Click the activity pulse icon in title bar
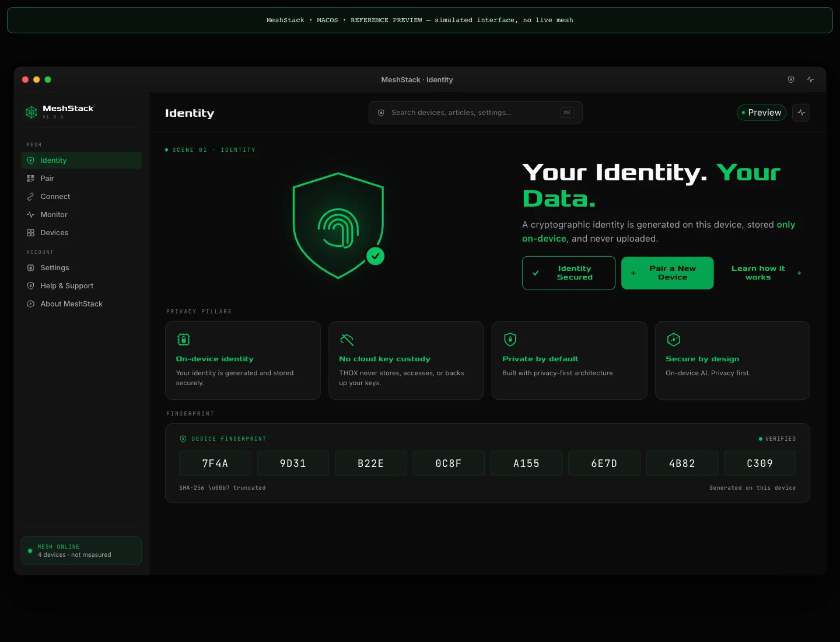 point(810,79)
